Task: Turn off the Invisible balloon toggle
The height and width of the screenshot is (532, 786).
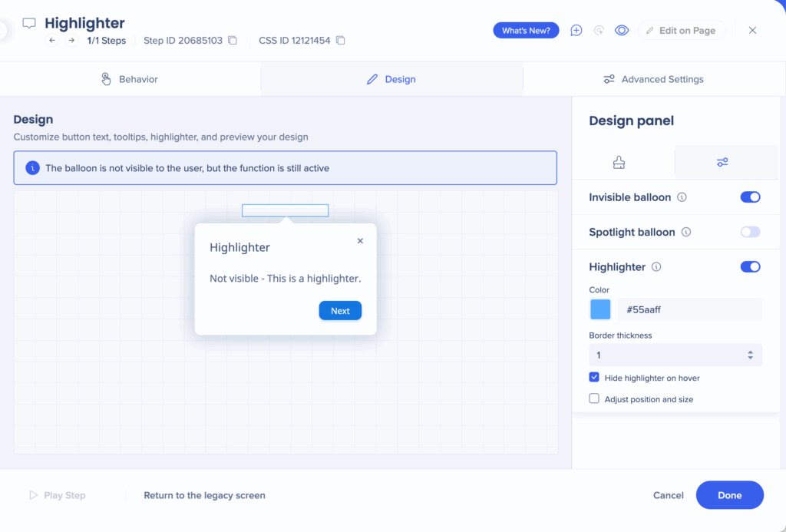Action: pyautogui.click(x=750, y=197)
